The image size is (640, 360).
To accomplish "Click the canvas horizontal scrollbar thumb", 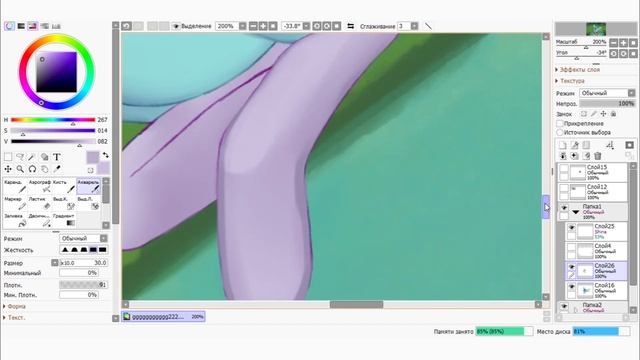I will pos(356,304).
